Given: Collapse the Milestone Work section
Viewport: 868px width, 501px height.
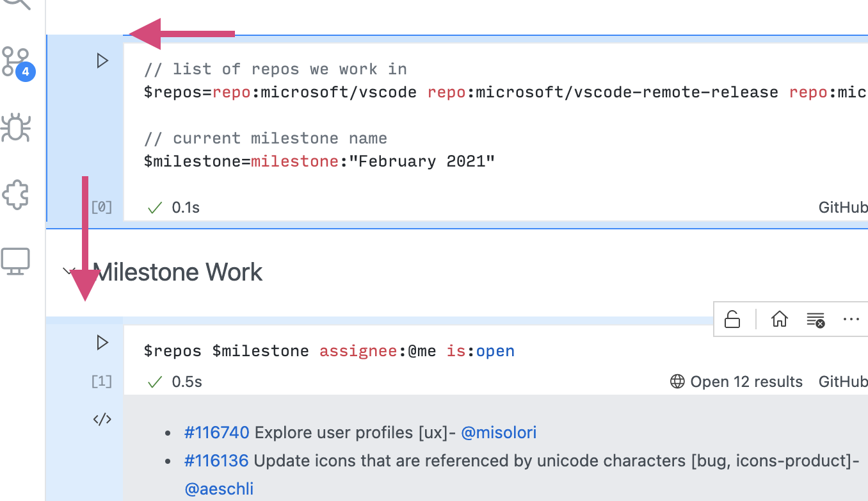Looking at the screenshot, I should click(70, 272).
